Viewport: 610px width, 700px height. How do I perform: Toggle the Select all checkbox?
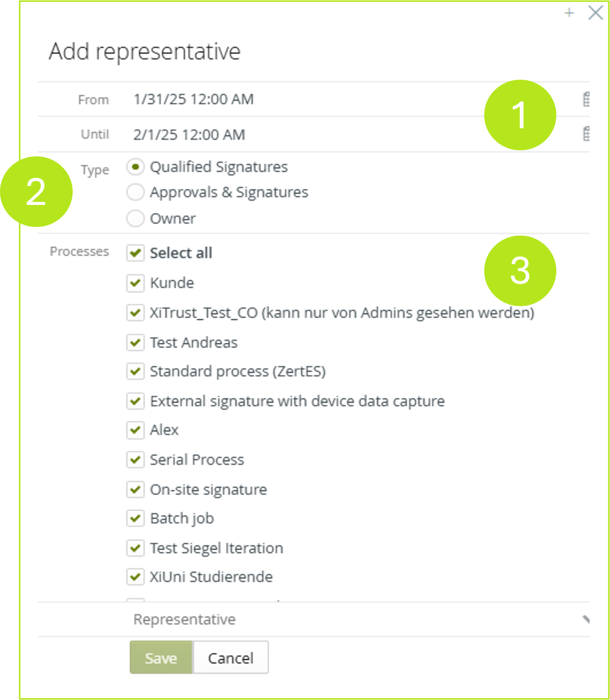135,253
